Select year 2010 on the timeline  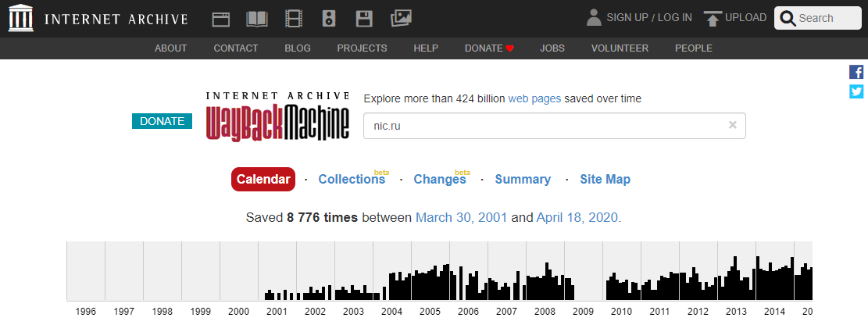pyautogui.click(x=622, y=312)
